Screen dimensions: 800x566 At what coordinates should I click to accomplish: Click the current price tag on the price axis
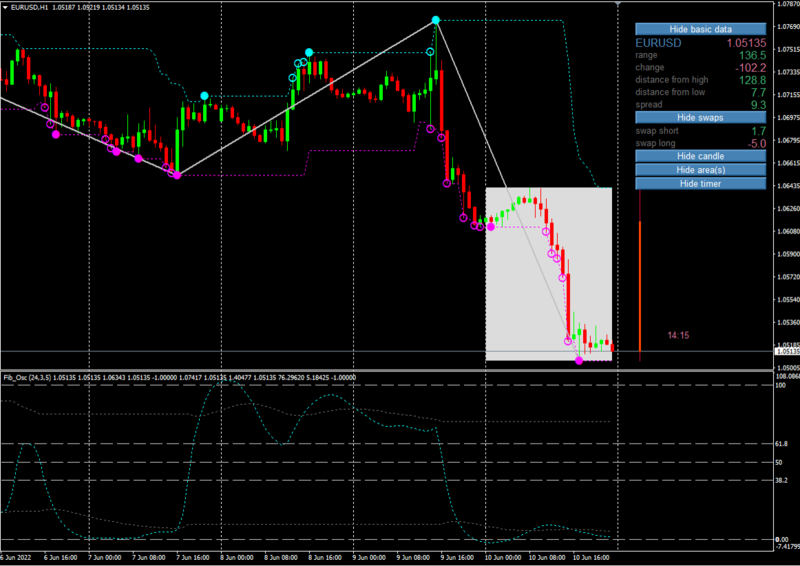pyautogui.click(x=787, y=351)
